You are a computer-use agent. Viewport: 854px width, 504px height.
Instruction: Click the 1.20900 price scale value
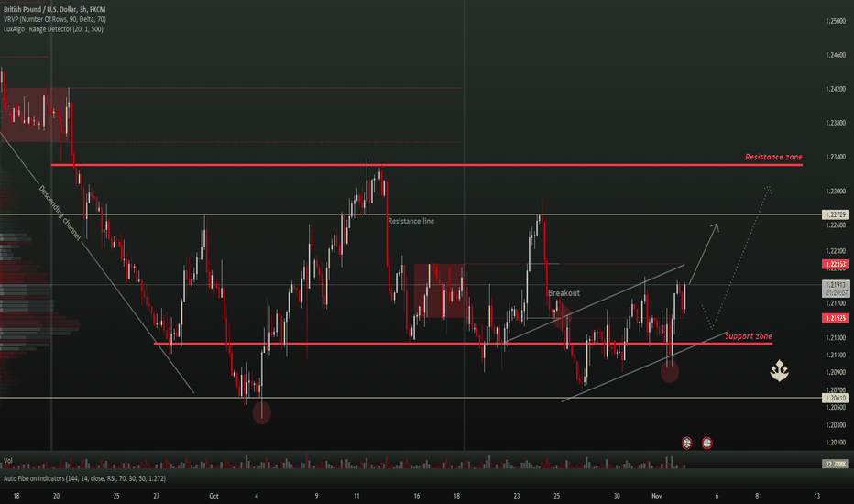click(x=836, y=372)
